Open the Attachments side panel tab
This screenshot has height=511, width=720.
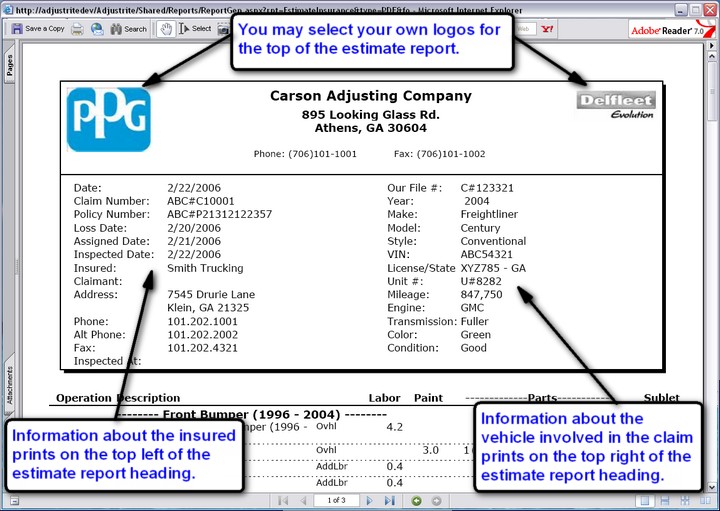9,385
